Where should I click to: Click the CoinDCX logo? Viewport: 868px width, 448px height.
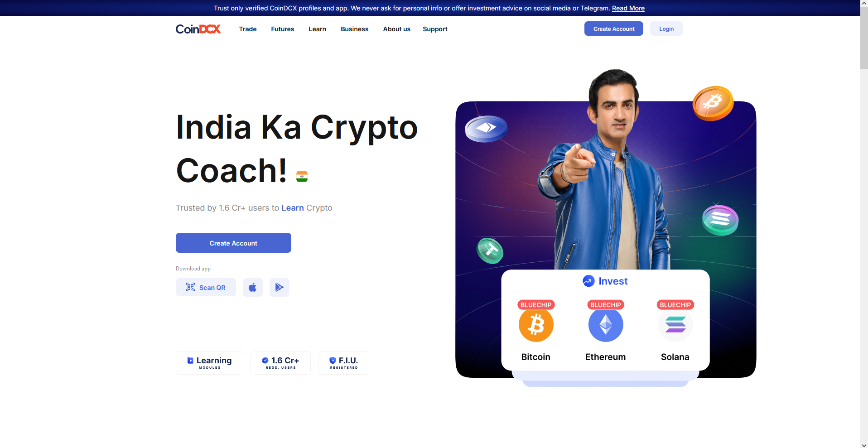(198, 29)
